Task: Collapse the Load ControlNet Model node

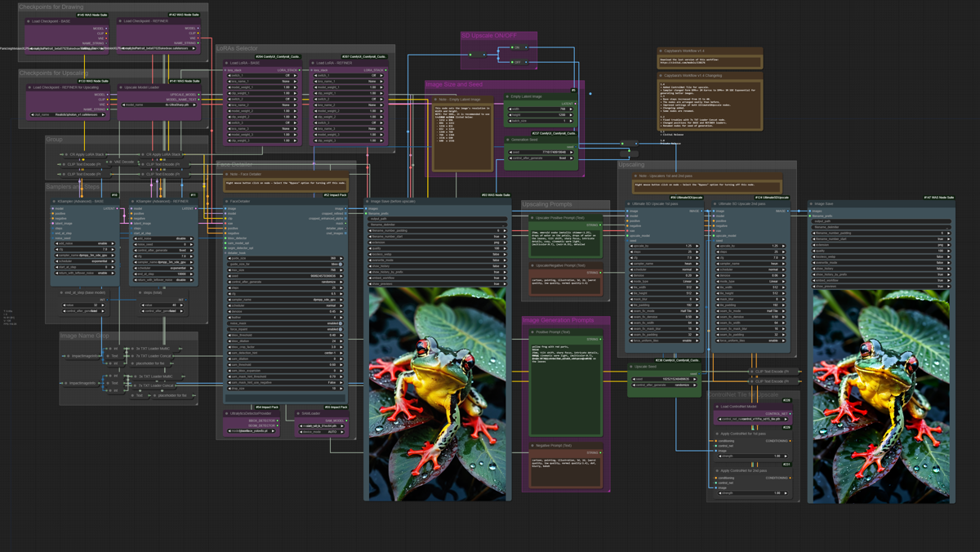Action: pos(718,407)
